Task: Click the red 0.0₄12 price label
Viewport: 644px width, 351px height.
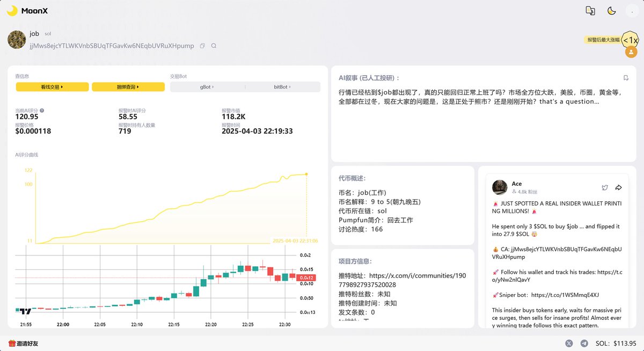Action: [305, 277]
